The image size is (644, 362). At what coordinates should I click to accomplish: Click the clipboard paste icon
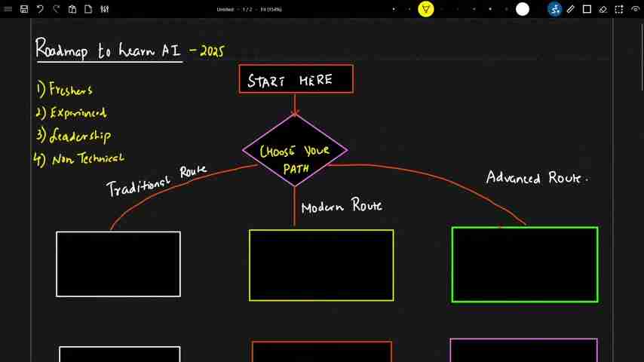pyautogui.click(x=72, y=9)
